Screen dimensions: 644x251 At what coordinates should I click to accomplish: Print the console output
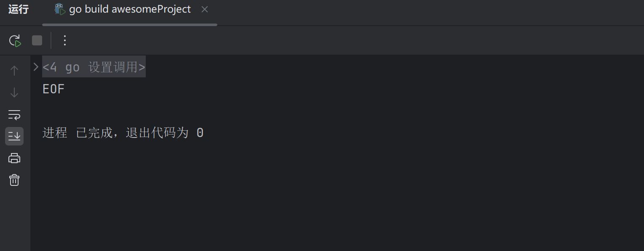(x=14, y=158)
